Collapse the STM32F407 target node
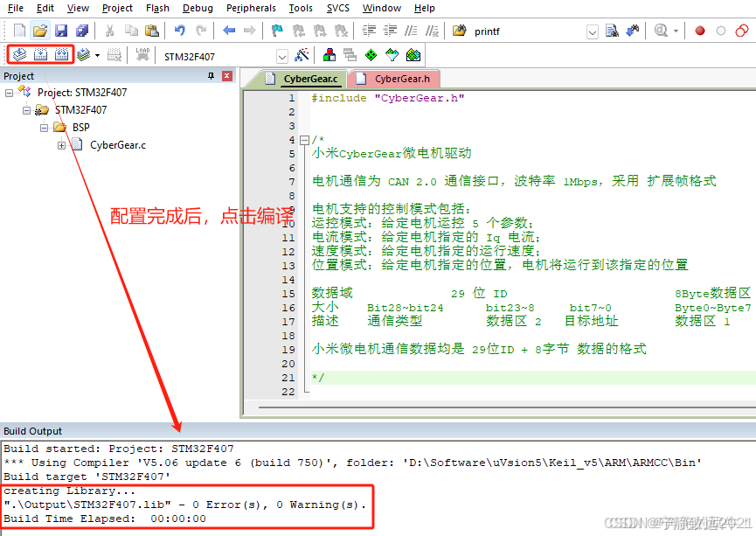This screenshot has height=536, width=756. [26, 110]
